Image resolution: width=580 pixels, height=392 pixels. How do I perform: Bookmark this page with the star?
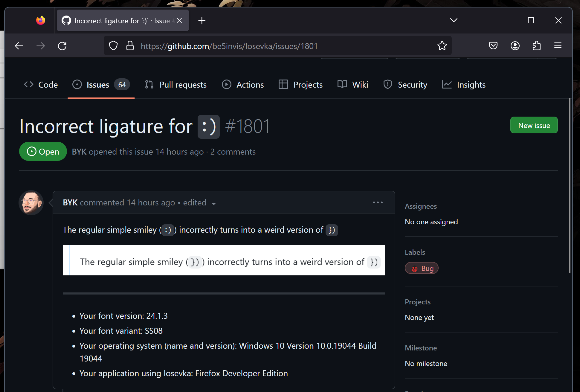[x=442, y=45]
